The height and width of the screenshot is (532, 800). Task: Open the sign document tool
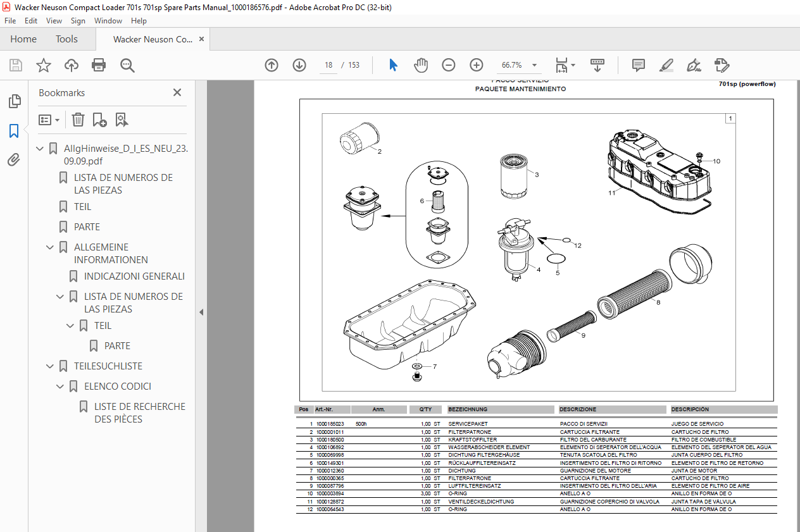pyautogui.click(x=694, y=65)
